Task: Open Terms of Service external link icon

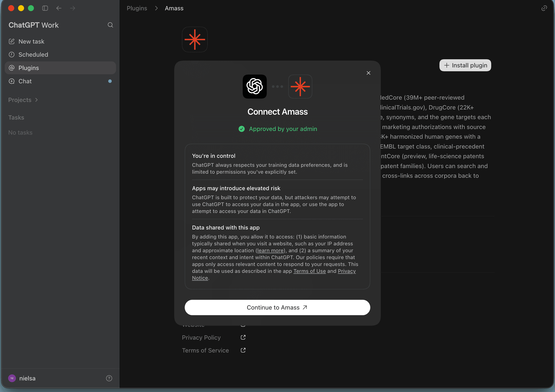Action: tap(243, 350)
